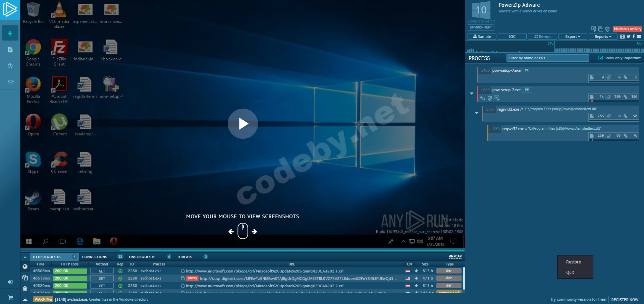Open Windows Start menu in the VM taskbar
This screenshot has width=644, height=304.
pos(29,241)
